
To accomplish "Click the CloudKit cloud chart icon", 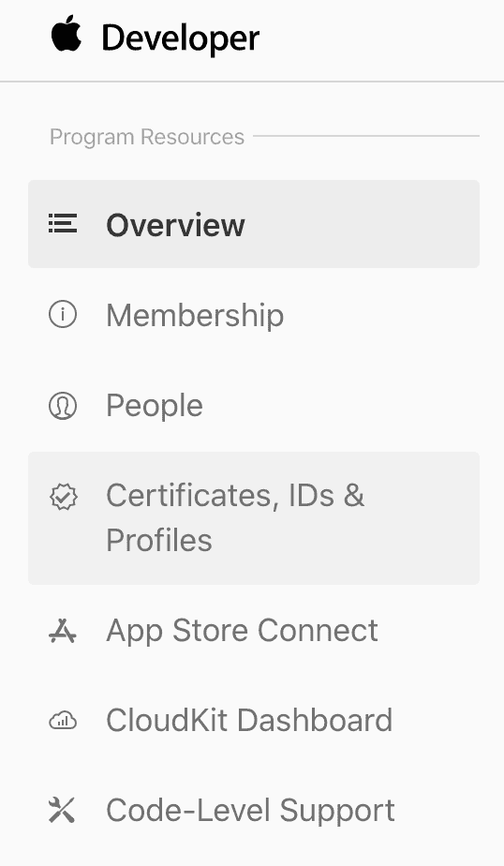I will [63, 721].
